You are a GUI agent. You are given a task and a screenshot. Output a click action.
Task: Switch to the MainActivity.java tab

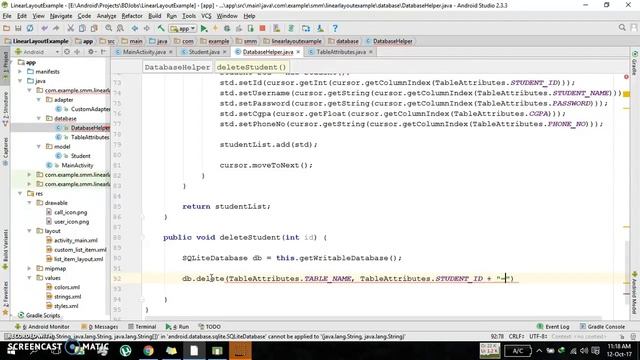pos(144,52)
